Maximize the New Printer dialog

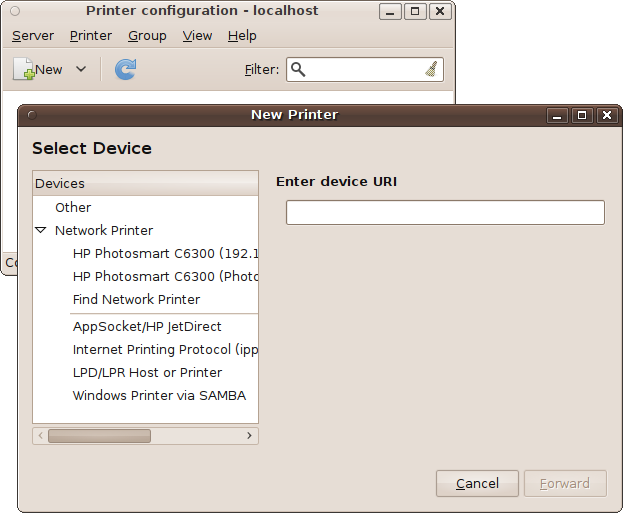pyautogui.click(x=582, y=115)
